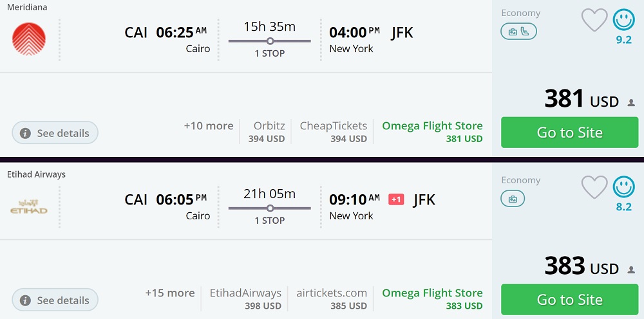Go to Site for the 381 USD fare

click(569, 132)
